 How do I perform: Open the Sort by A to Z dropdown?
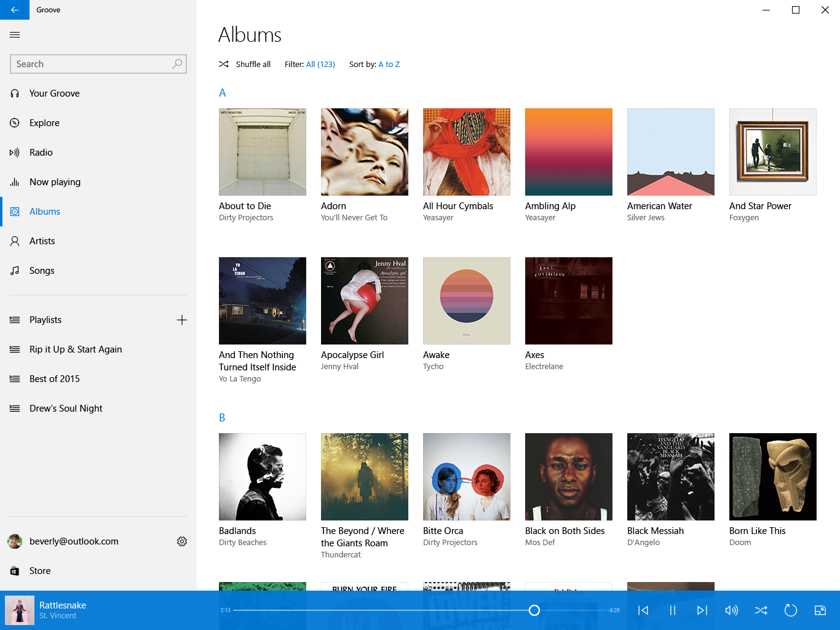[x=389, y=64]
